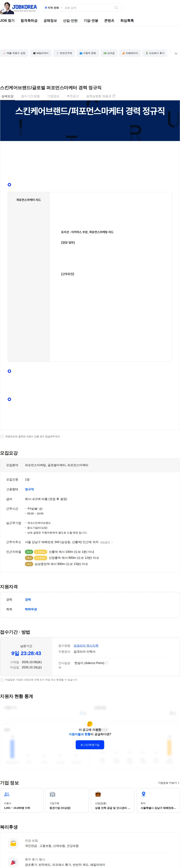
Task: Open the 취업톡톡 menu
Action: pyautogui.click(x=127, y=21)
